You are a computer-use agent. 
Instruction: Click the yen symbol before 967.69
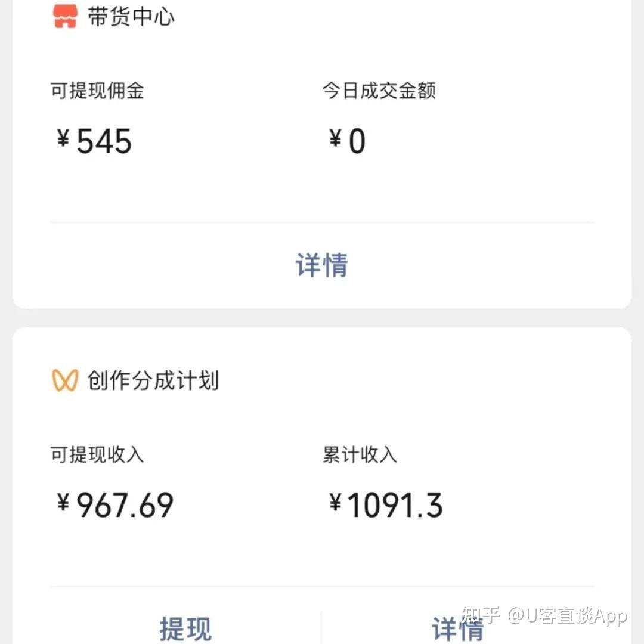click(63, 504)
